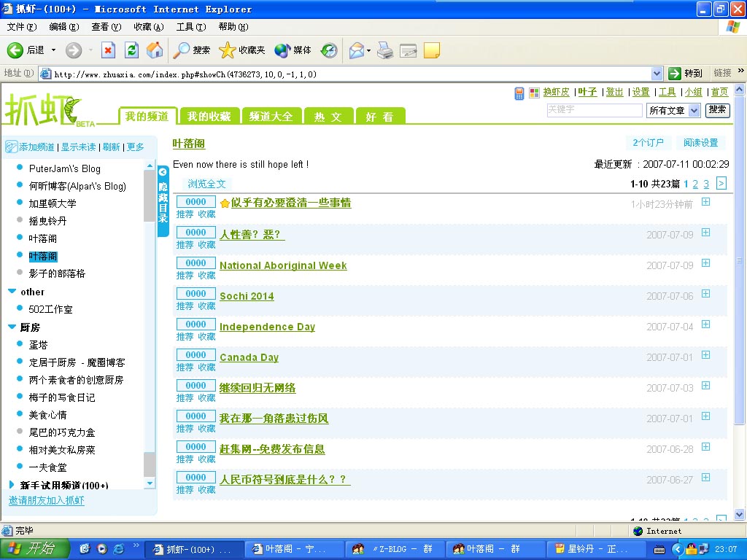The width and height of the screenshot is (747, 560).
Task: Open the History clock icon
Action: pyautogui.click(x=329, y=50)
